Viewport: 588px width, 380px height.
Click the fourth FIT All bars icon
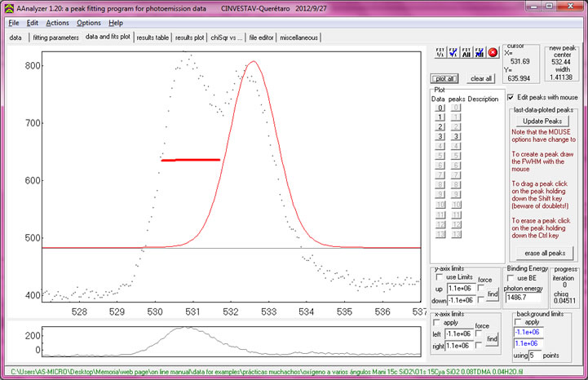(479, 52)
